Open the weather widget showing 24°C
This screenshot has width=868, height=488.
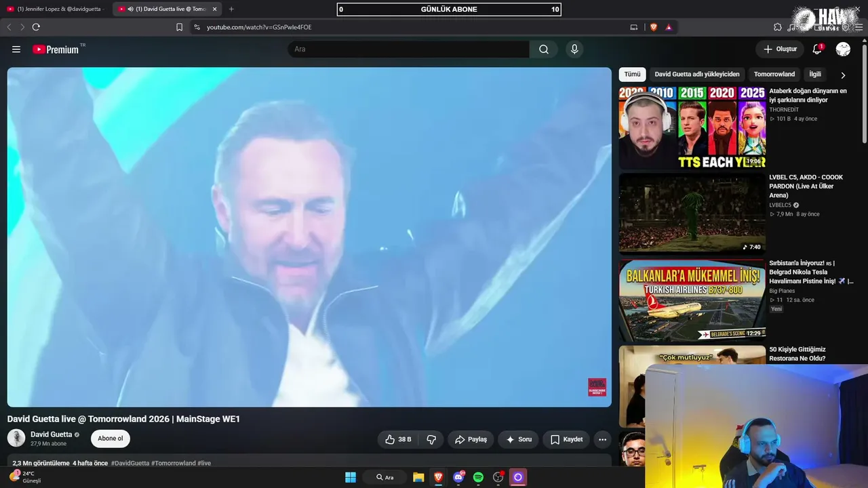[26, 477]
